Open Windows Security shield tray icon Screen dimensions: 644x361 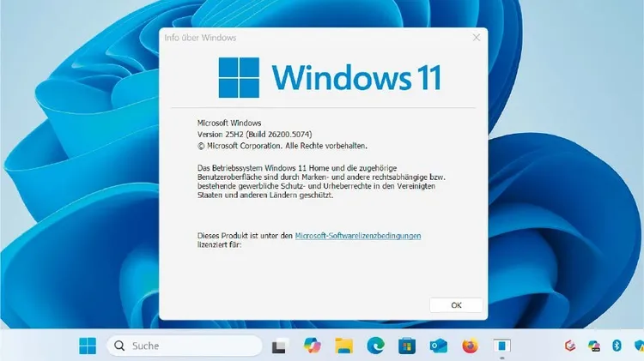[638, 346]
